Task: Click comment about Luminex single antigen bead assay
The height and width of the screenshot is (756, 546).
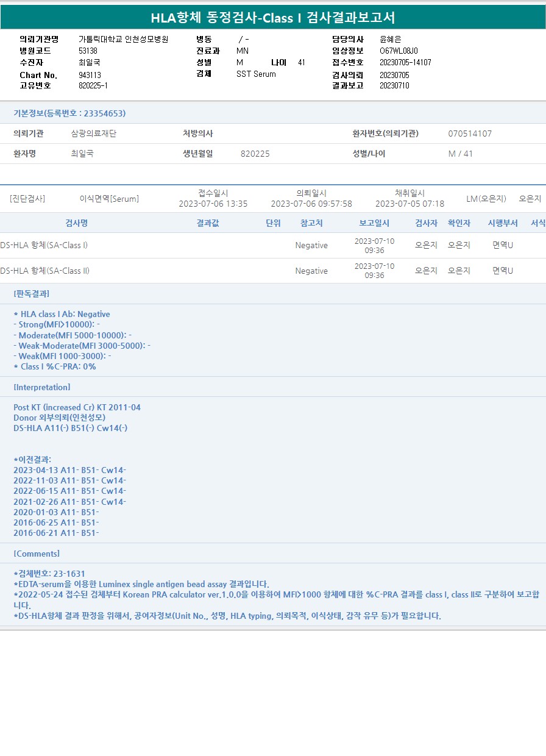Action: (x=141, y=584)
